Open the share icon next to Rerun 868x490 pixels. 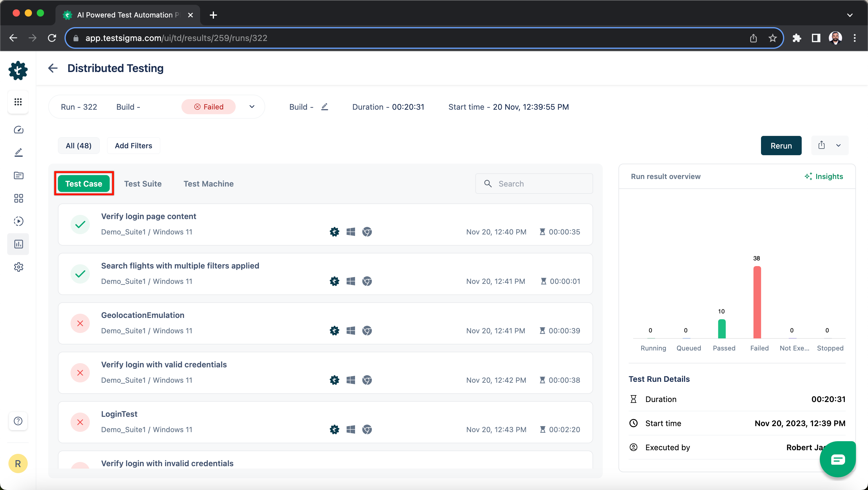pyautogui.click(x=822, y=145)
